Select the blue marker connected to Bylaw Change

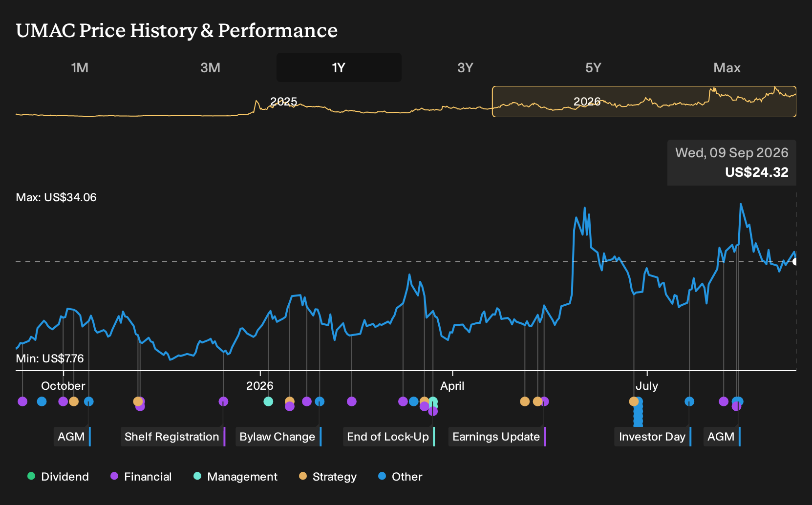click(320, 401)
